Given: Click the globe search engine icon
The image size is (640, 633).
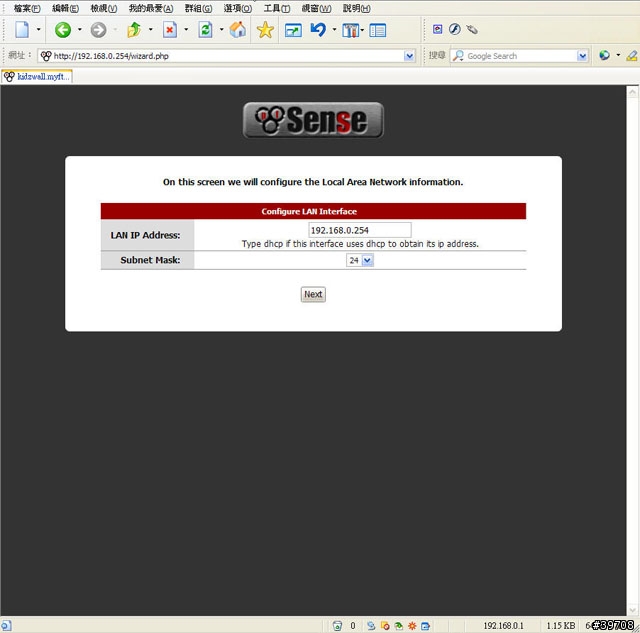Looking at the screenshot, I should (x=604, y=55).
